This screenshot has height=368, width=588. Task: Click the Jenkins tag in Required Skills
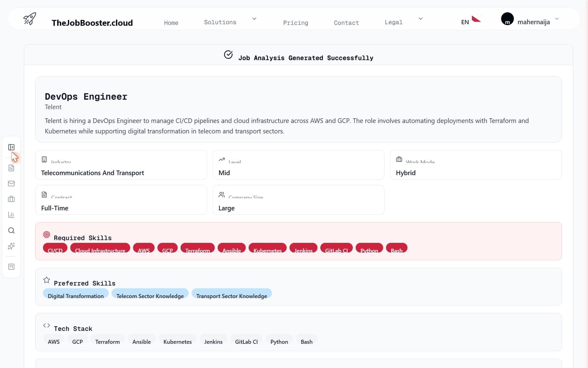303,248
